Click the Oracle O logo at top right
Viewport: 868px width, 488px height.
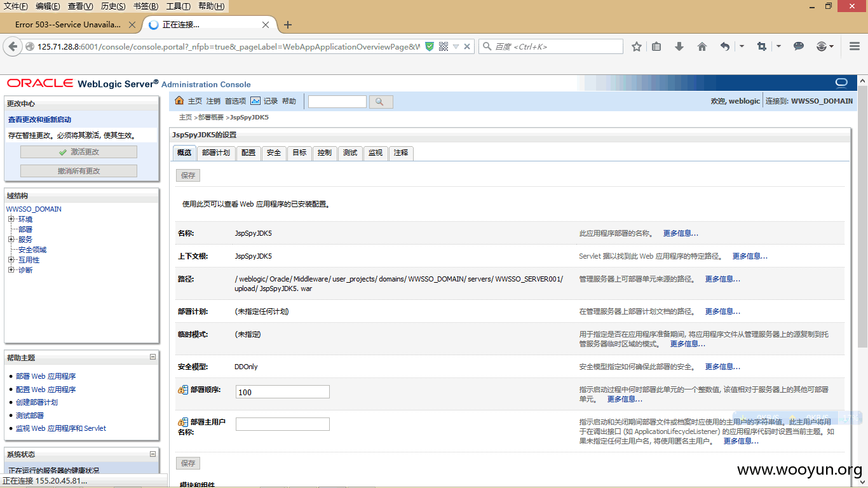[x=841, y=83]
